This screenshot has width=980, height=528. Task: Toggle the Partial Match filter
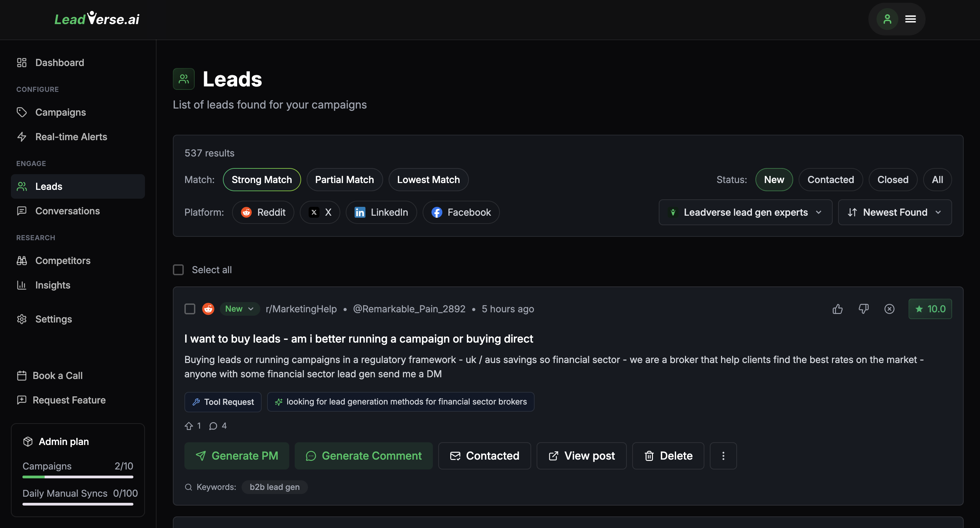point(344,180)
